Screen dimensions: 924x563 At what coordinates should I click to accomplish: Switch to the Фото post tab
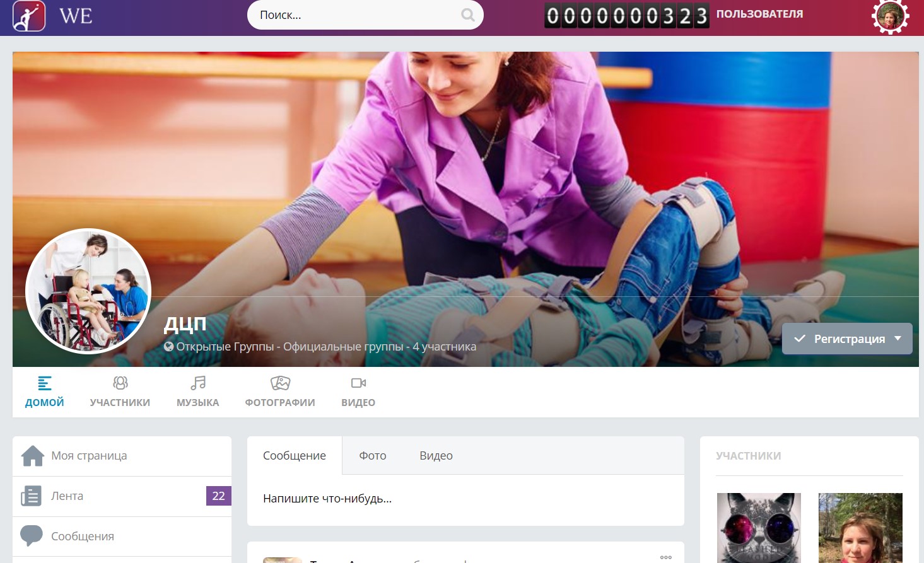pos(372,456)
